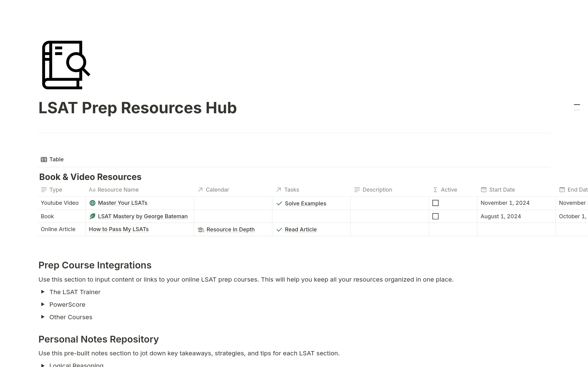Enable Active status for How to Pass My LSATs
Viewport: 588px width, 367px height.
point(436,229)
